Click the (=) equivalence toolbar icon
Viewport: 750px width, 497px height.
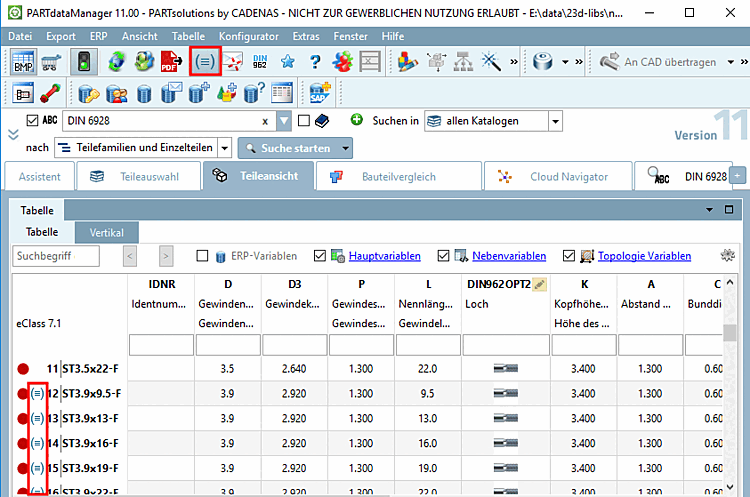tap(204, 62)
